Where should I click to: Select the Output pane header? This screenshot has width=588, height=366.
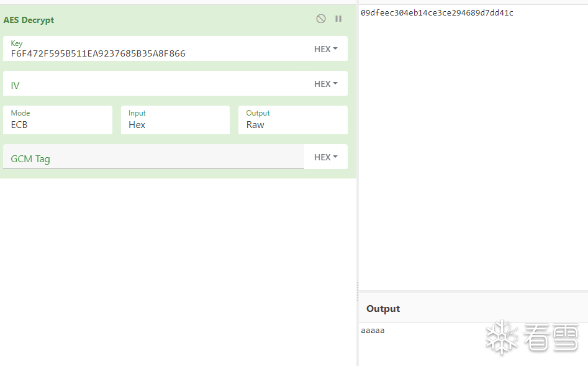coord(383,309)
